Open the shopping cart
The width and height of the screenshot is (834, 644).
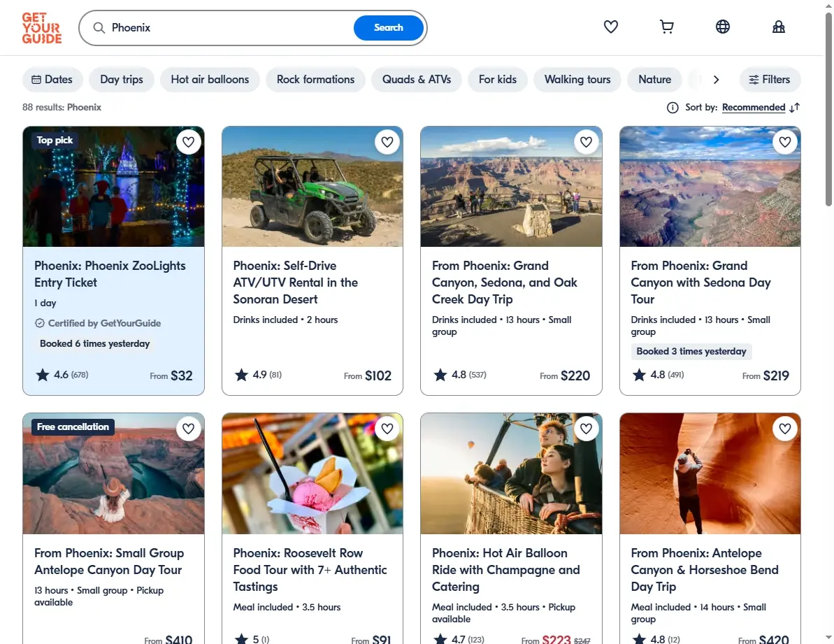tap(666, 27)
